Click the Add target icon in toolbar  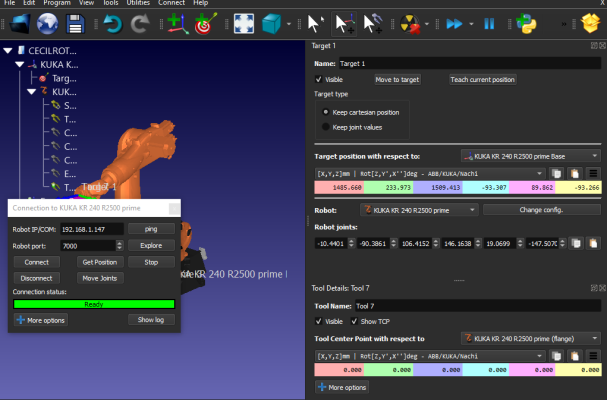177,21
